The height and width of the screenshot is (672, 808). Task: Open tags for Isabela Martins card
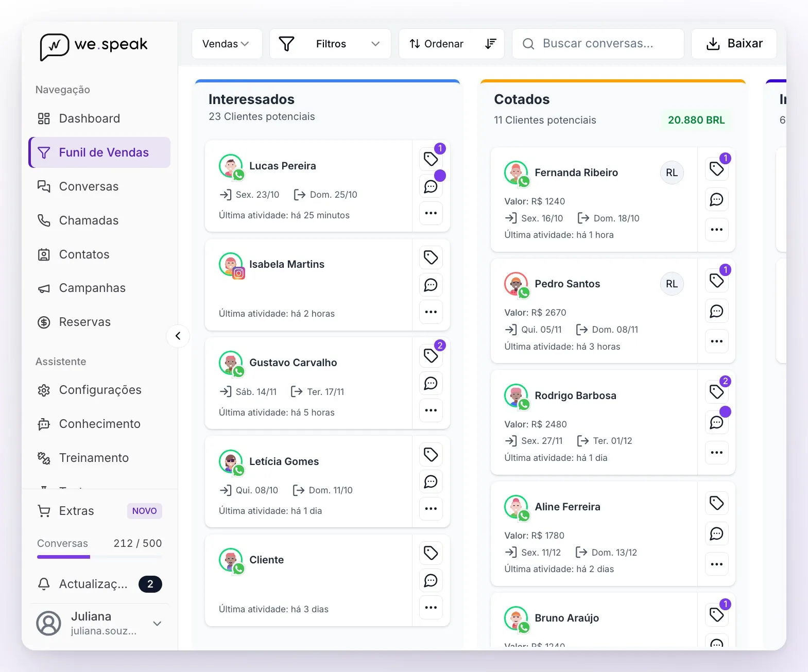[x=431, y=257]
